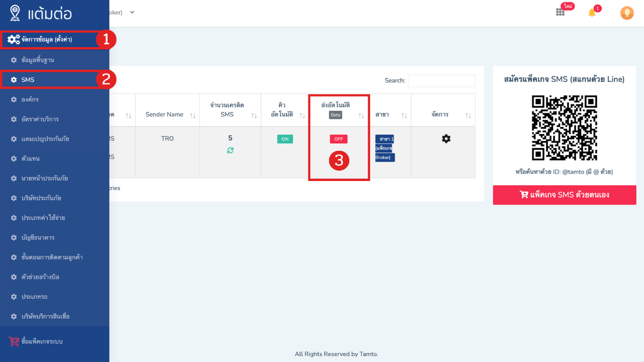Click the gear icon beside ข้อมูลพื้นฐาน
Viewport: 644px width, 362px height.
[x=14, y=60]
